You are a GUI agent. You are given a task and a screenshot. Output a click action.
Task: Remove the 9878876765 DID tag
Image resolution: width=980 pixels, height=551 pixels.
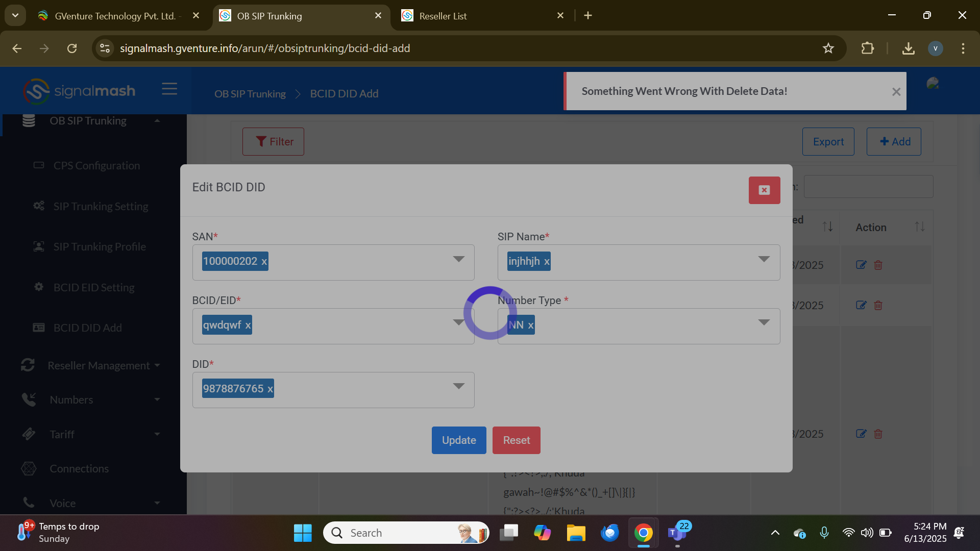[x=270, y=389]
